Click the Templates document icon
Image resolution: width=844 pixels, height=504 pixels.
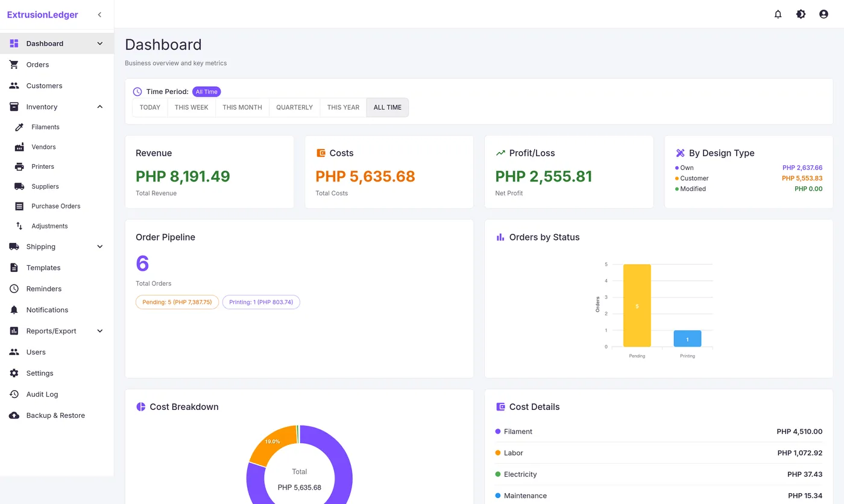(14, 268)
